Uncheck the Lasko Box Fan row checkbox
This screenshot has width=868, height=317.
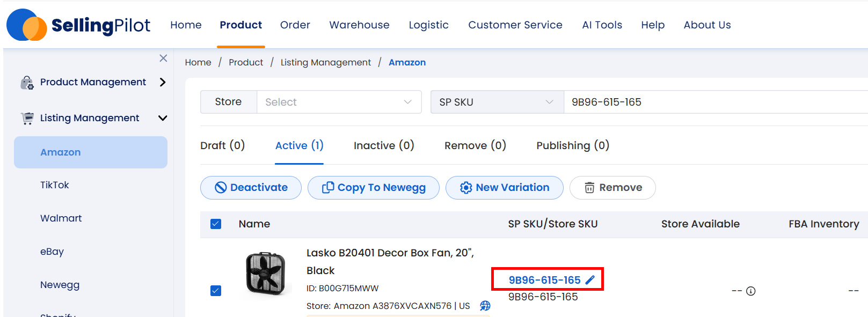coord(216,291)
